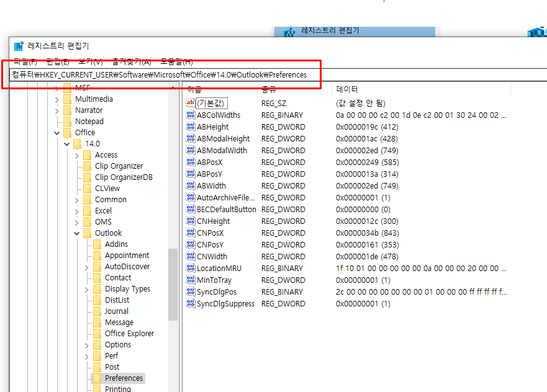
Task: Expand the Perf tree node
Action: pos(87,357)
